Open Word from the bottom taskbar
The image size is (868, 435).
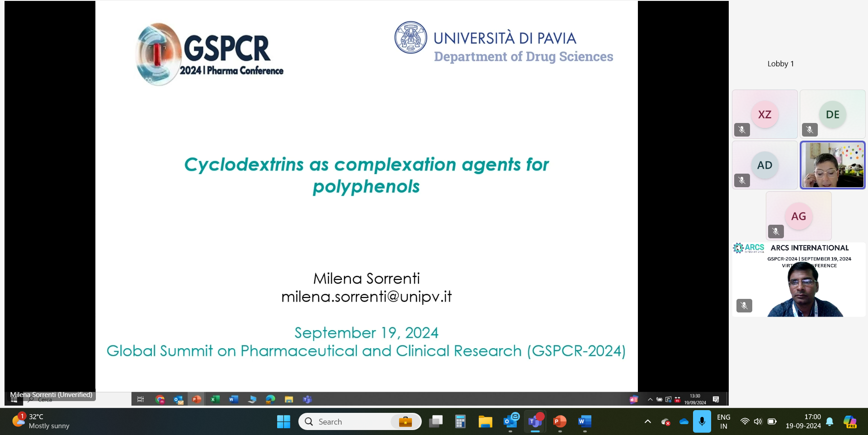click(585, 421)
